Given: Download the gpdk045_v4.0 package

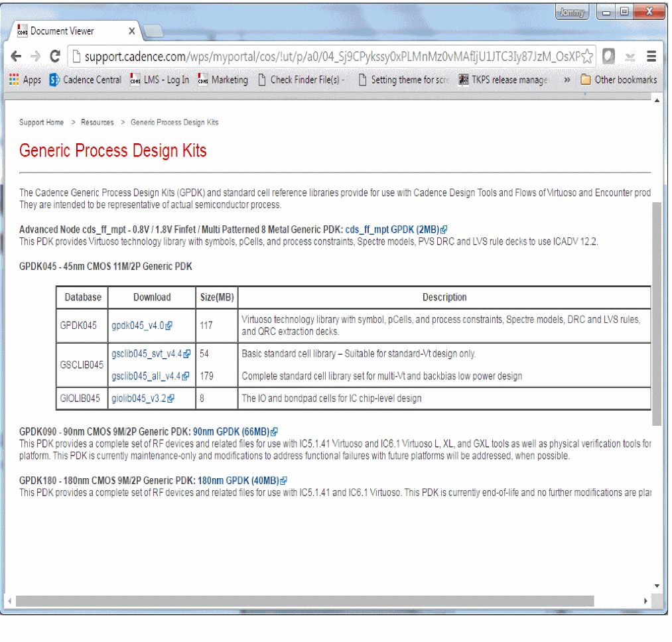Looking at the screenshot, I should pos(141,326).
